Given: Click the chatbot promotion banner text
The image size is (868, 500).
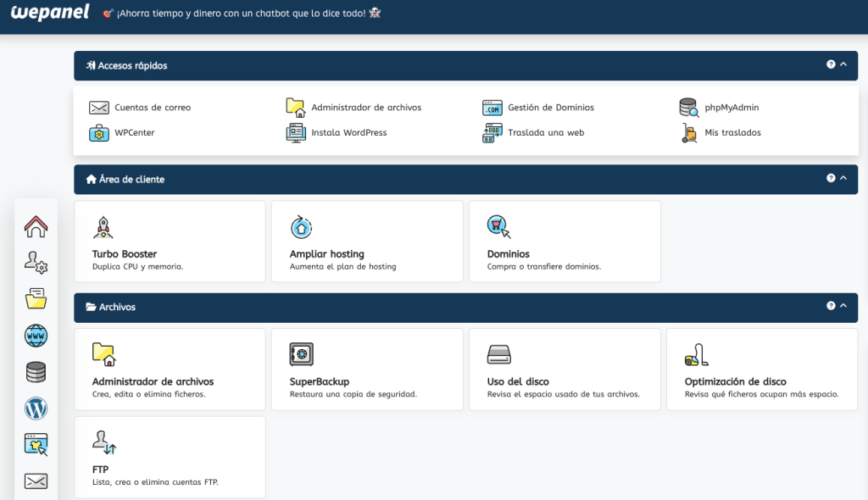Looking at the screenshot, I should (x=242, y=14).
